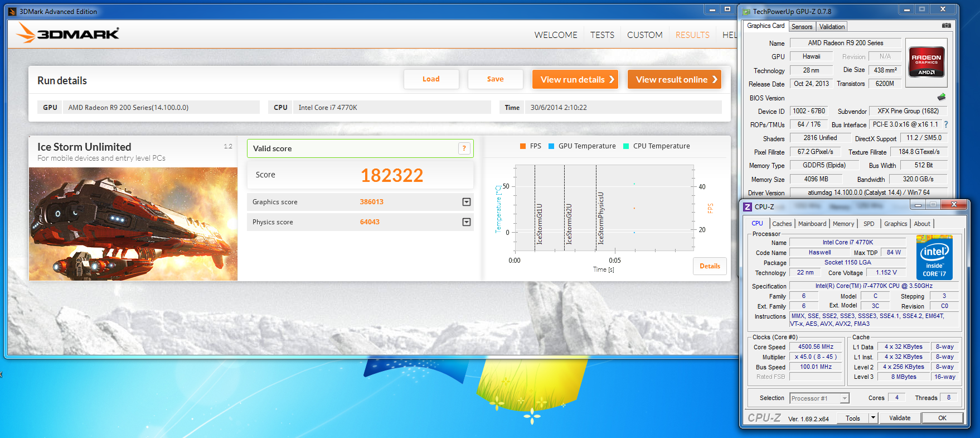
Task: Click the 3DMark title bar app icon
Action: (x=12, y=11)
